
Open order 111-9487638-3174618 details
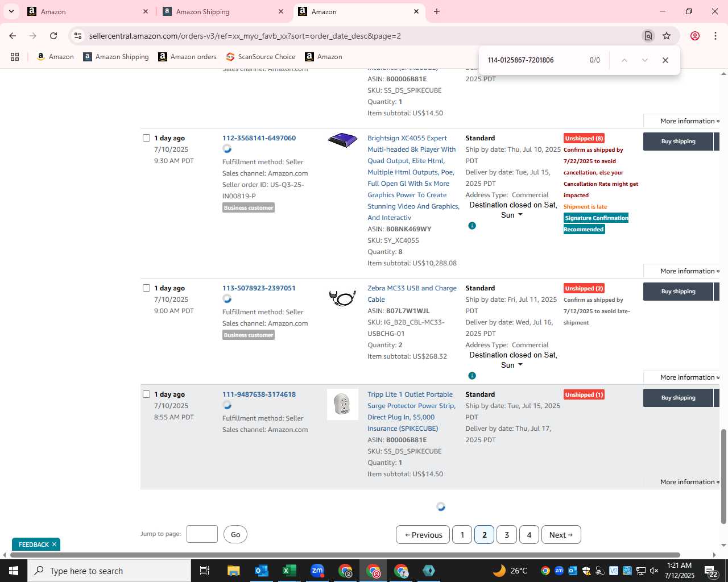click(259, 394)
